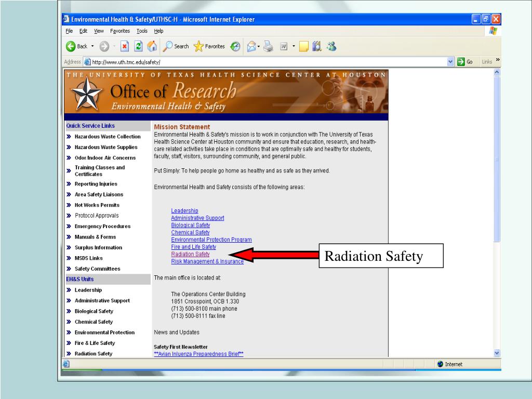This screenshot has width=532, height=399.
Task: Open Area Safety Liaisons sidebar link
Action: pyautogui.click(x=99, y=194)
